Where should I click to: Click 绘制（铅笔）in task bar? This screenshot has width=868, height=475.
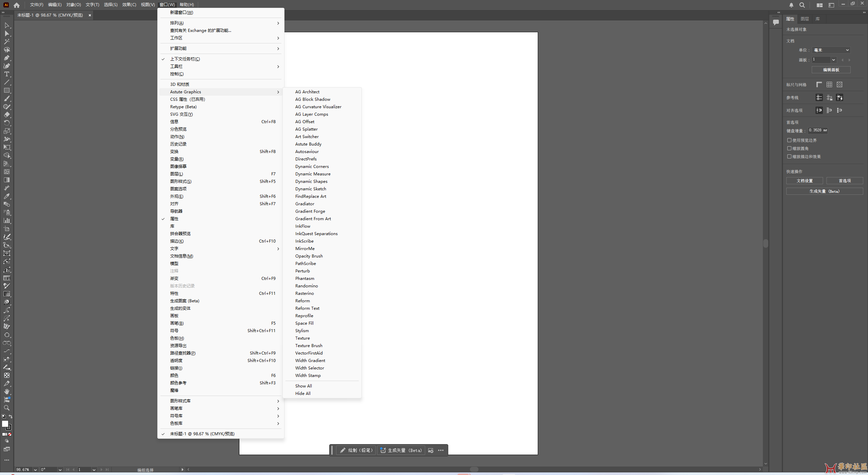click(356, 451)
